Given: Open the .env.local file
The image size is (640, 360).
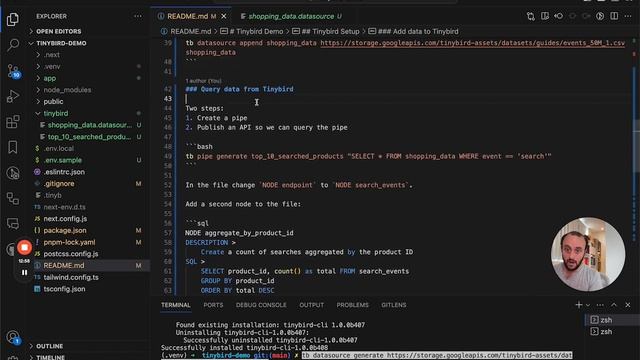Looking at the screenshot, I should 59,149.
